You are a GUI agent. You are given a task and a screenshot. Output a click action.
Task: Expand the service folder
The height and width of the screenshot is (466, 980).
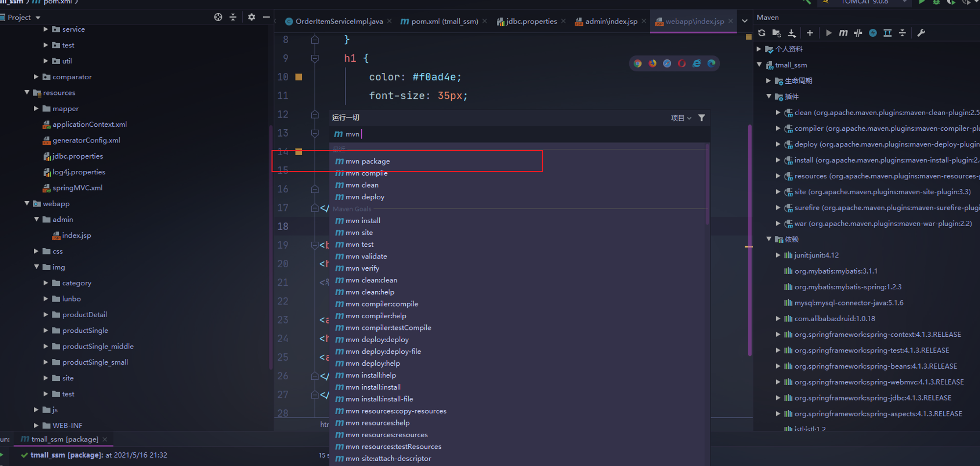pyautogui.click(x=46, y=29)
